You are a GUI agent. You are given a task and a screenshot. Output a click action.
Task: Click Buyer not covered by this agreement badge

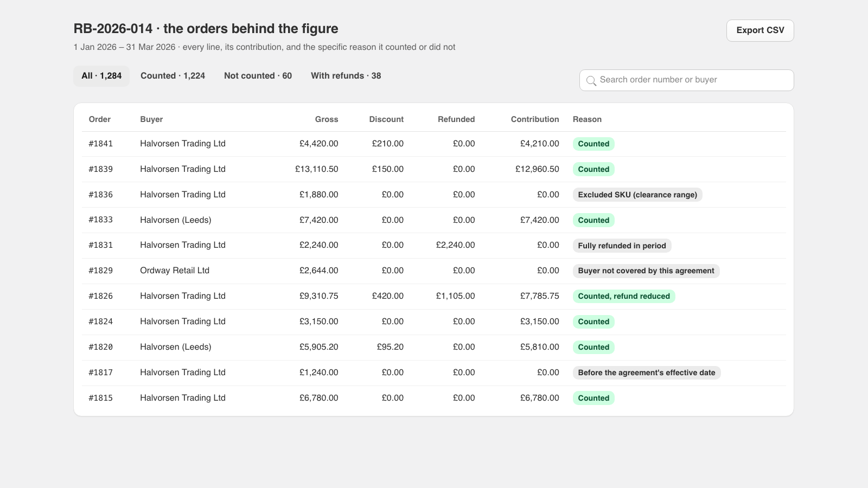tap(646, 271)
